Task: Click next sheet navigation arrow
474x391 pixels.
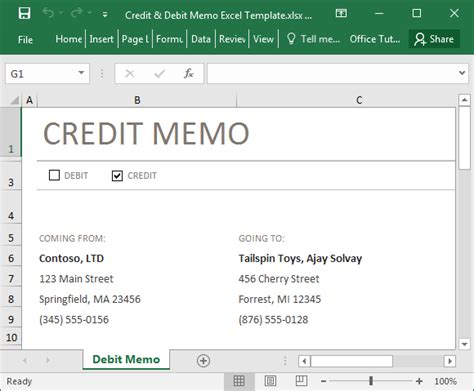Action: point(48,360)
